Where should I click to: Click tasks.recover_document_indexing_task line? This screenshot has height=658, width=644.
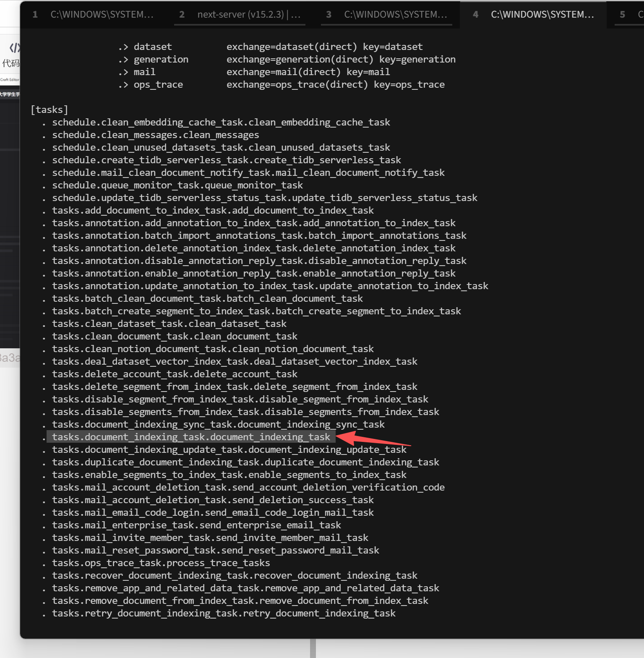tap(235, 575)
